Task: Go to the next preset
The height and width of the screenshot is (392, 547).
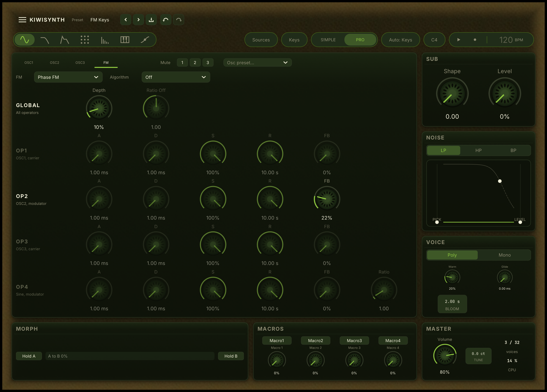Action: [x=138, y=20]
